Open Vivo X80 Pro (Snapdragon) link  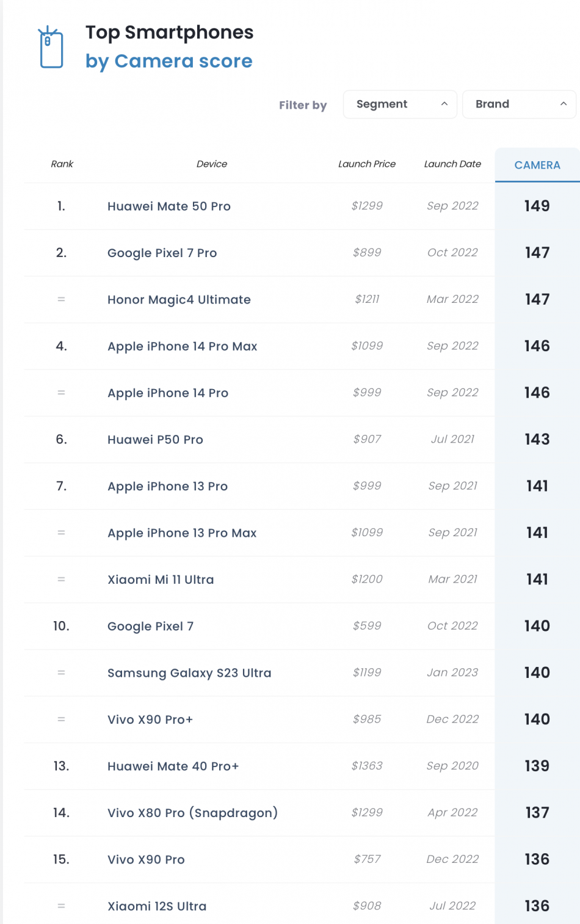point(192,813)
